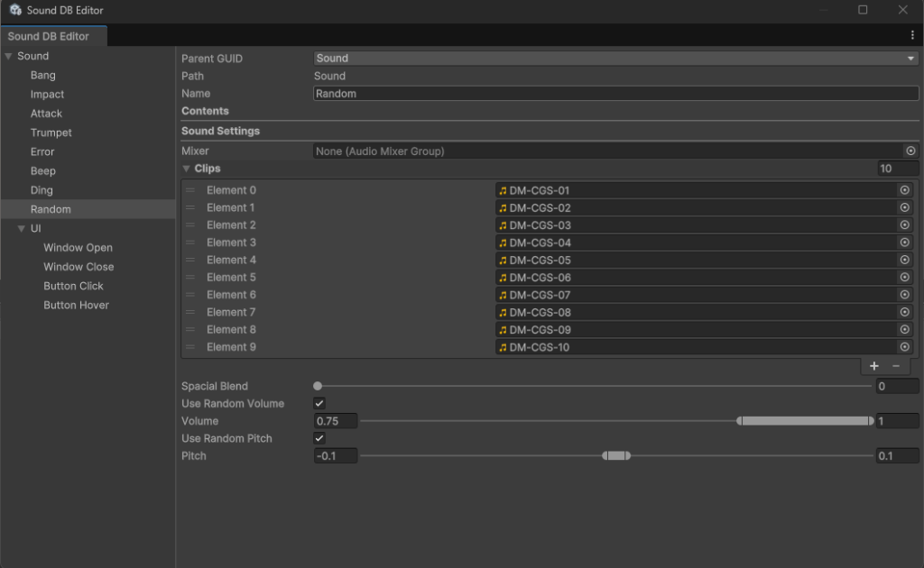Select the Button Hover entry

[76, 305]
